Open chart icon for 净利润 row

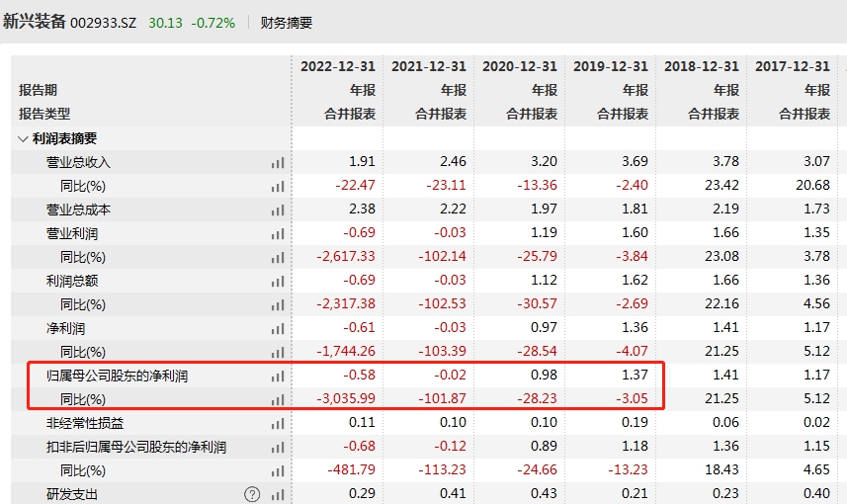coord(278,329)
